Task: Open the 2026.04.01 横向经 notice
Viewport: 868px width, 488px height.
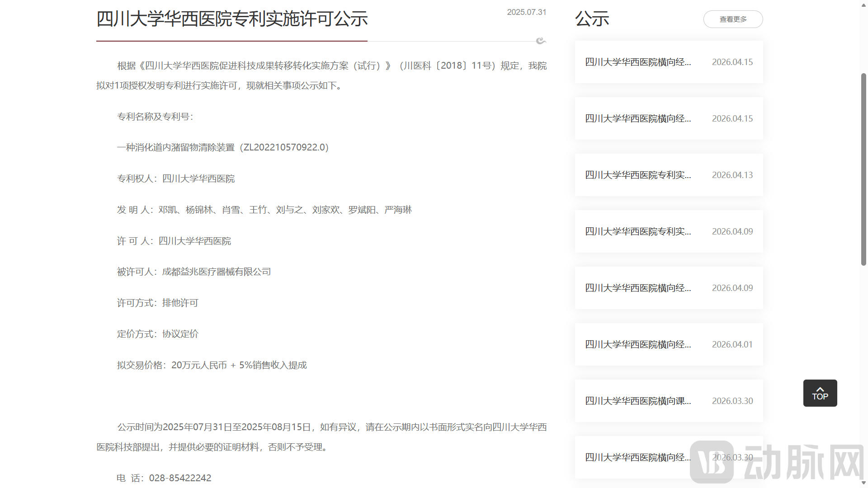Action: tap(669, 344)
